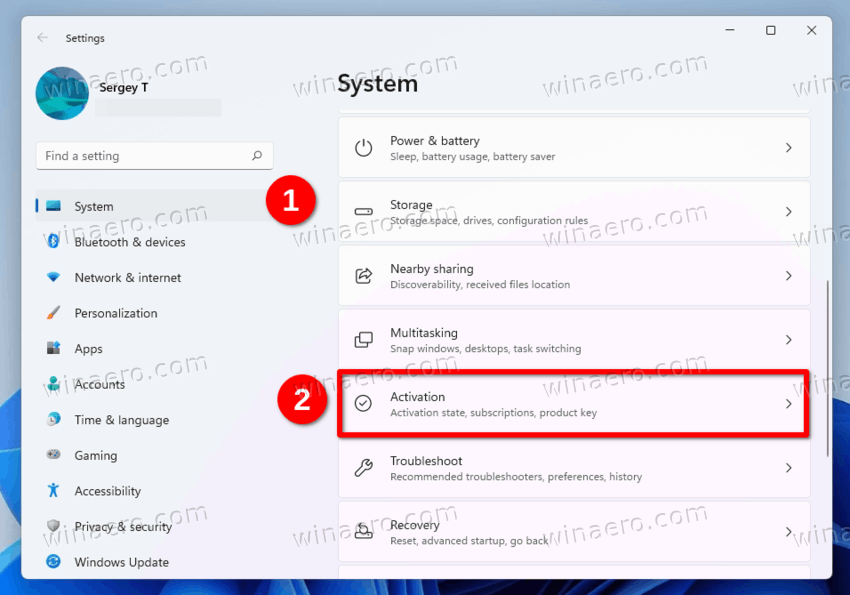Click the Find a setting field
The height and width of the screenshot is (595, 850).
[154, 156]
